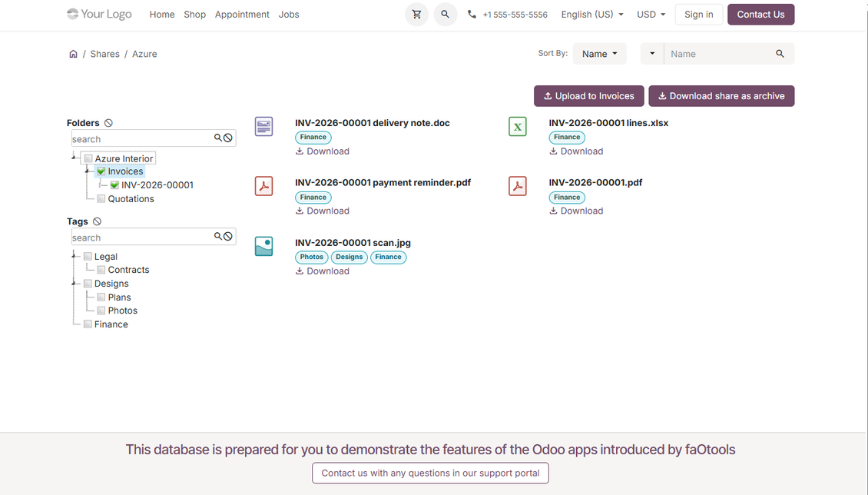The image size is (868, 495).
Task: Click Upload to Invoices button
Action: [588, 96]
